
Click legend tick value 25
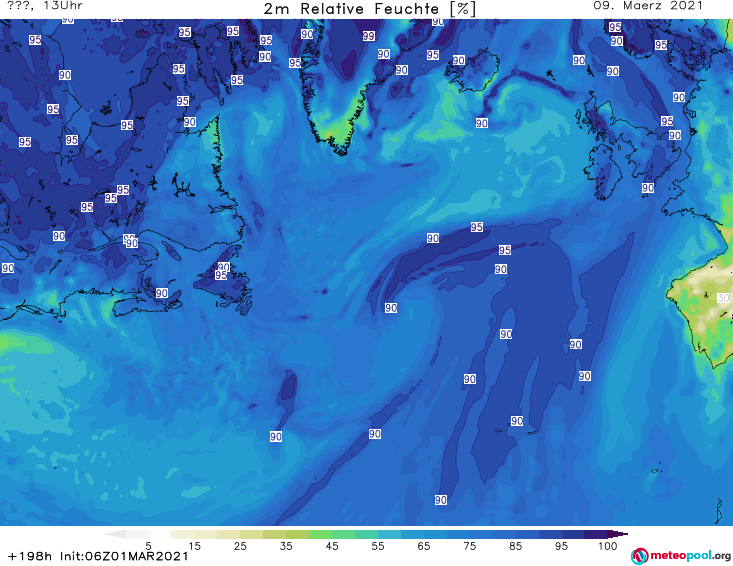(x=240, y=546)
